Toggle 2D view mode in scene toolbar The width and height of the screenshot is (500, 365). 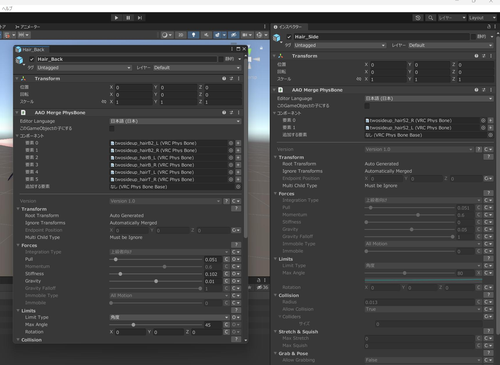[180, 35]
